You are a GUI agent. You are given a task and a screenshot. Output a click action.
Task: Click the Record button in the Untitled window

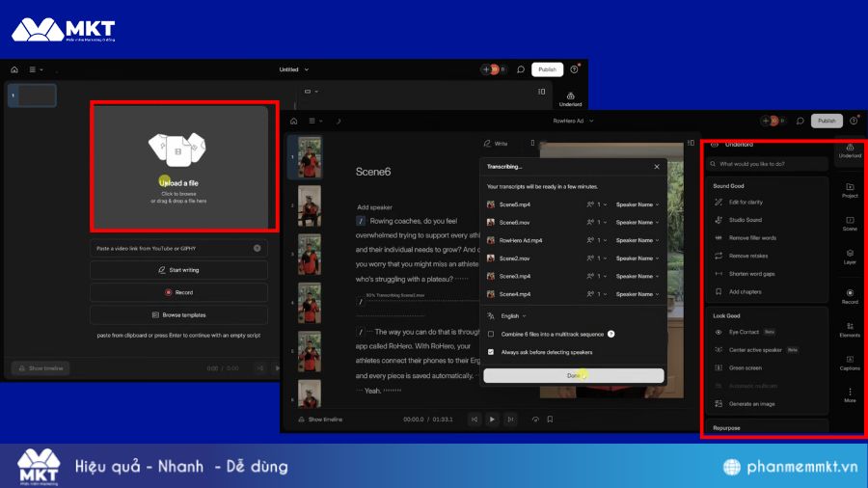[x=178, y=292]
